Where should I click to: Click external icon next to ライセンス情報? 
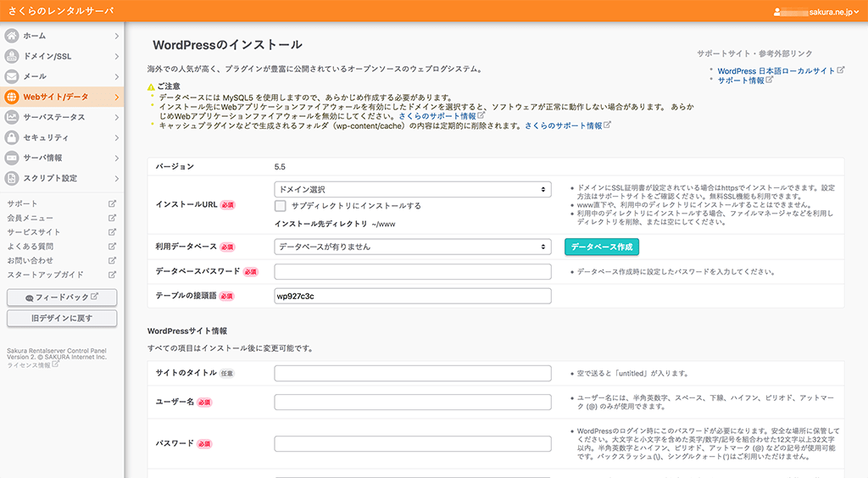[x=55, y=364]
